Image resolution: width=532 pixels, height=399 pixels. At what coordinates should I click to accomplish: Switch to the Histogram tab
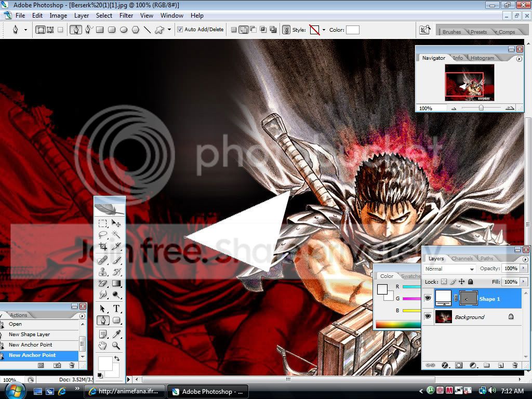[482, 58]
